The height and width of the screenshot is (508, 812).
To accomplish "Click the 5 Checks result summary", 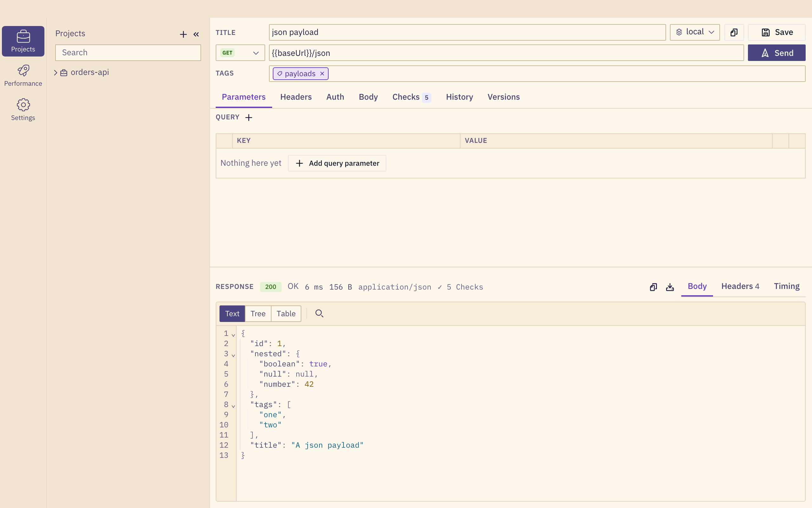I will point(460,287).
